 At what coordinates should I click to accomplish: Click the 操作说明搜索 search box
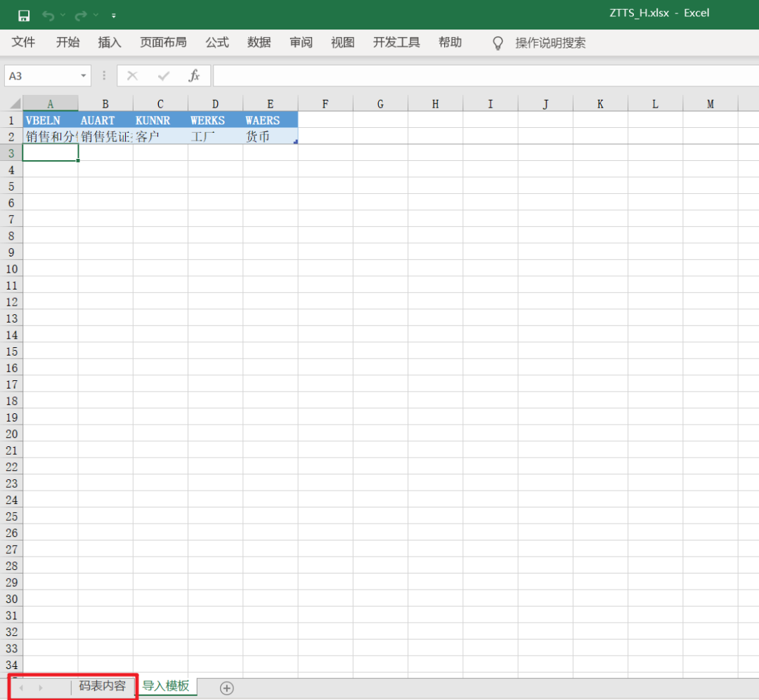(x=550, y=43)
